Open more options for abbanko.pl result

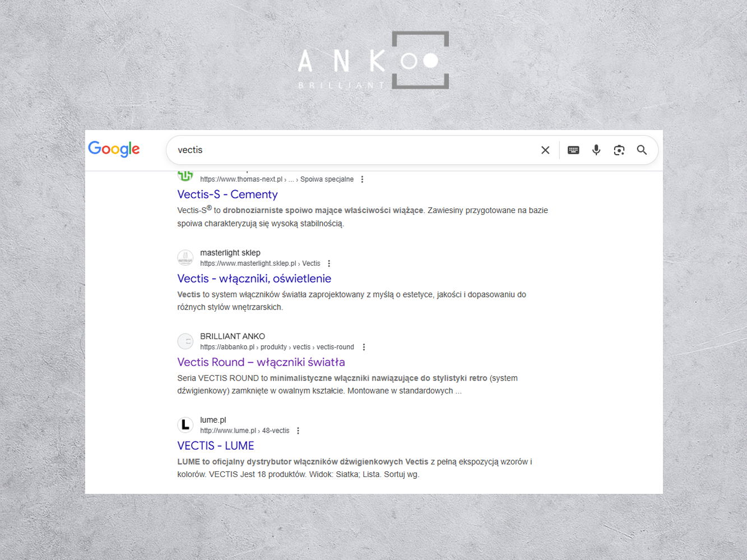pyautogui.click(x=364, y=347)
